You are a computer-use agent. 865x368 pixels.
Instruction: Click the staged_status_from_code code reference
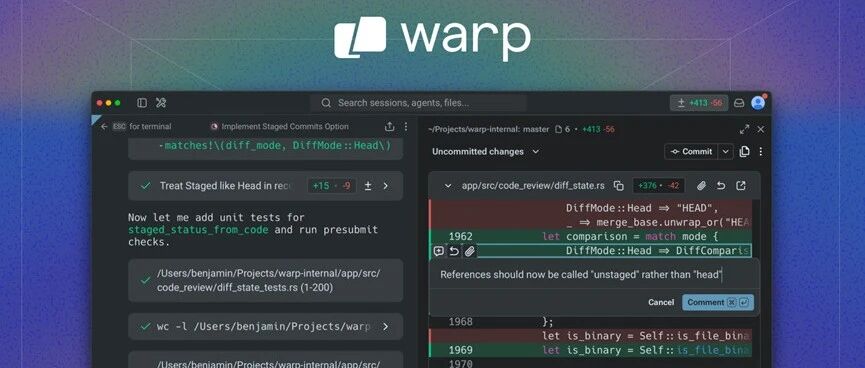(198, 230)
